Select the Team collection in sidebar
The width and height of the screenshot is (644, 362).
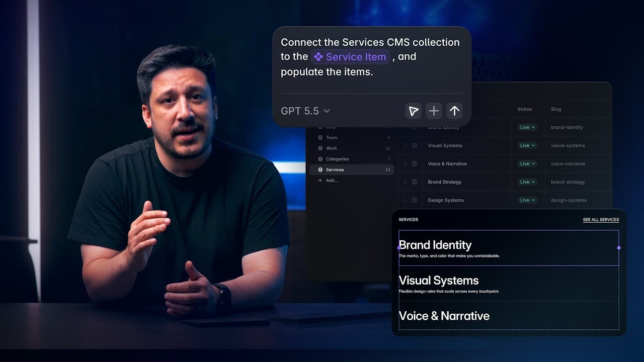click(352, 137)
